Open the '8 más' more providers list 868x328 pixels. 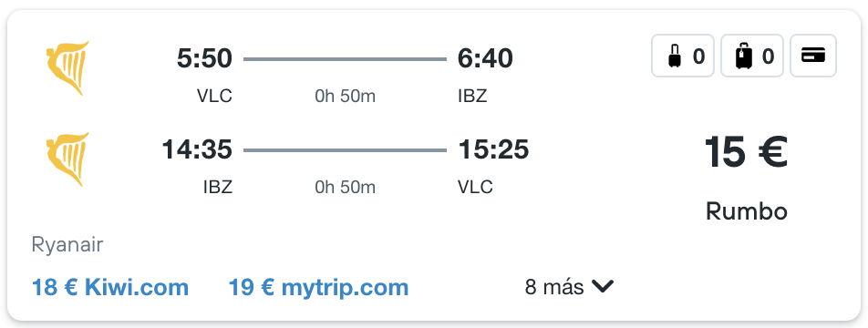coord(569,287)
